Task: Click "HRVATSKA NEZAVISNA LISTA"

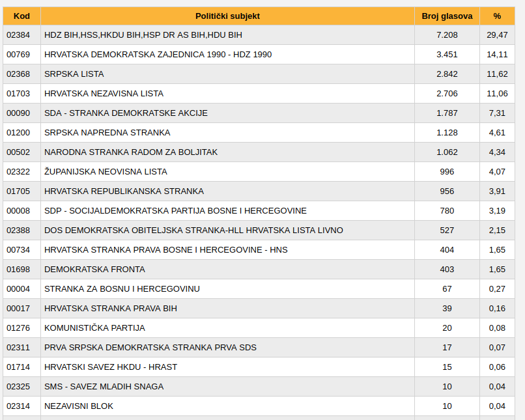Action: (x=104, y=94)
